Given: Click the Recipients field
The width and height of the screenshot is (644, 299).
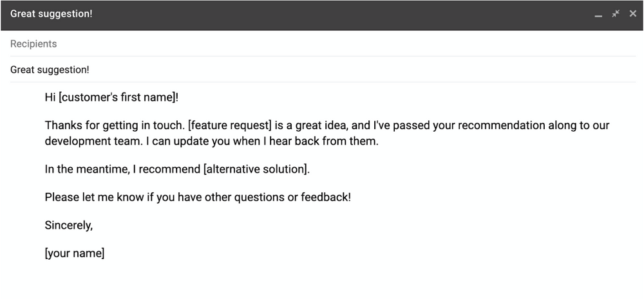Looking at the screenshot, I should tap(323, 44).
